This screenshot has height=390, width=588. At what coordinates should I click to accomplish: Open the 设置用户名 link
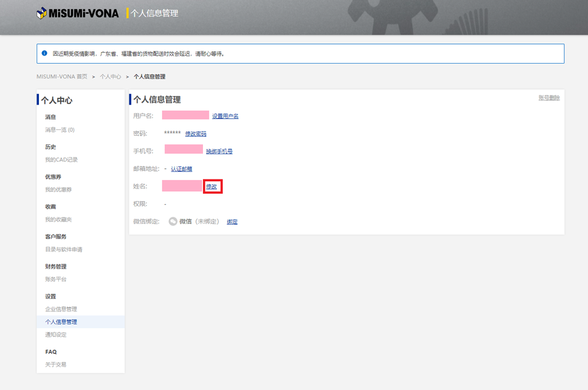point(225,116)
